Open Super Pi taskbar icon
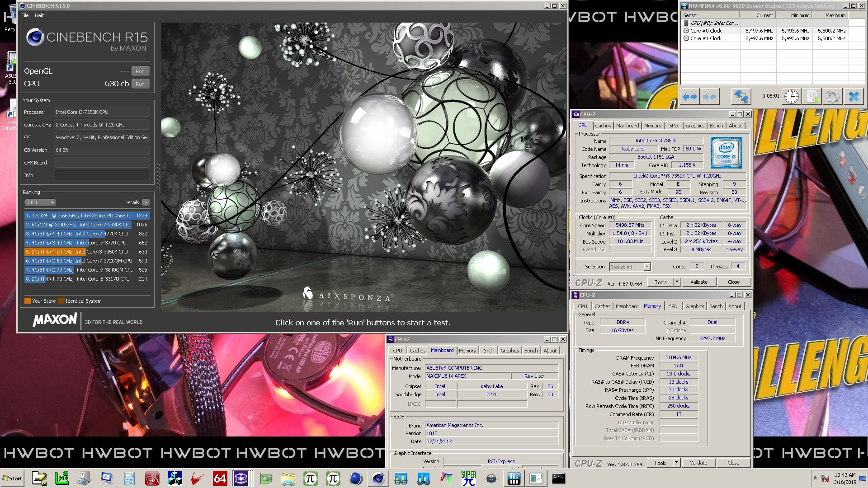This screenshot has height=488, width=868. 468,479
